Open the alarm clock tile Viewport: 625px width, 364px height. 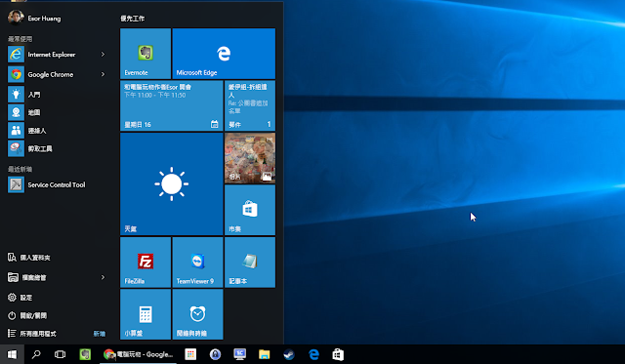(x=197, y=314)
